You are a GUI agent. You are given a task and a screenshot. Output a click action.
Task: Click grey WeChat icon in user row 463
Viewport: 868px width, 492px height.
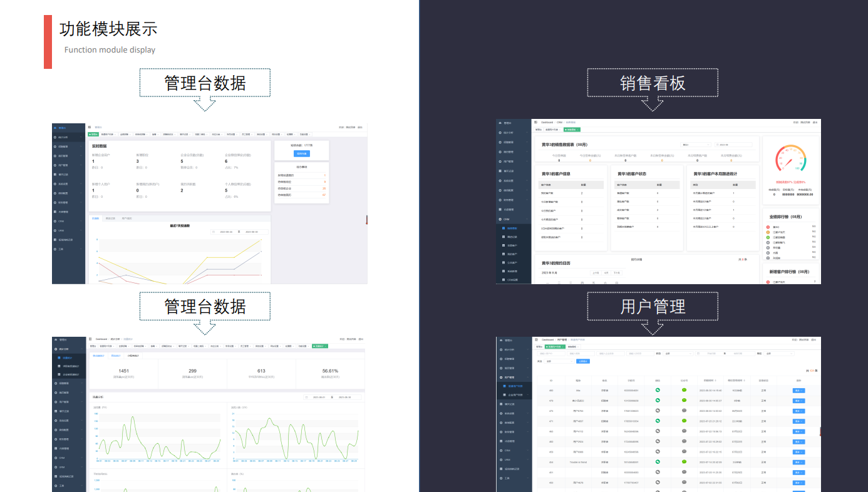point(658,431)
